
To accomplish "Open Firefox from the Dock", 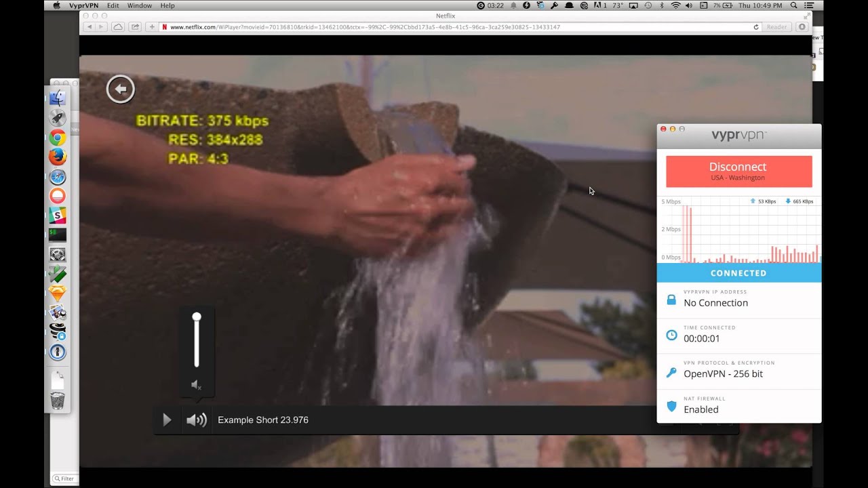I will [58, 157].
